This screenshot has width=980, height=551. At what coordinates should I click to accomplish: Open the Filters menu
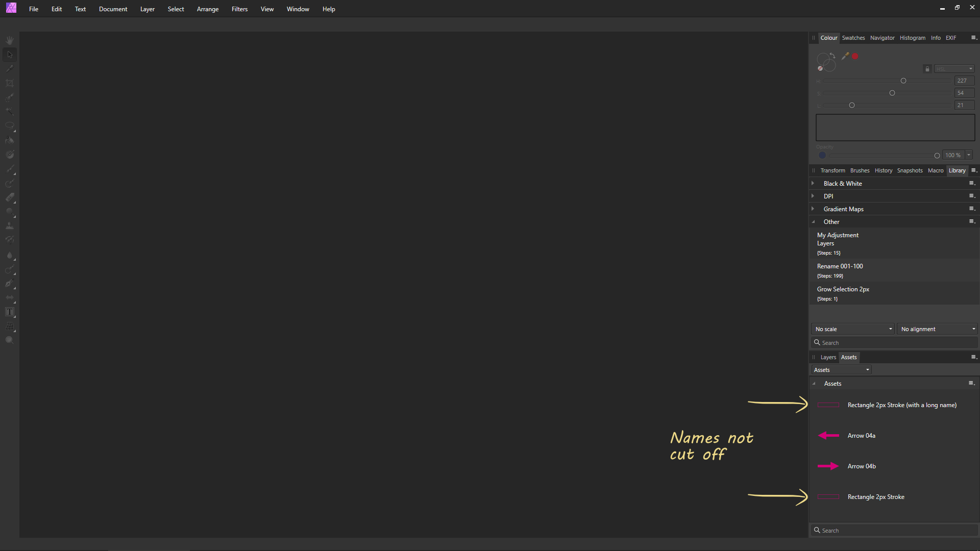click(x=239, y=9)
